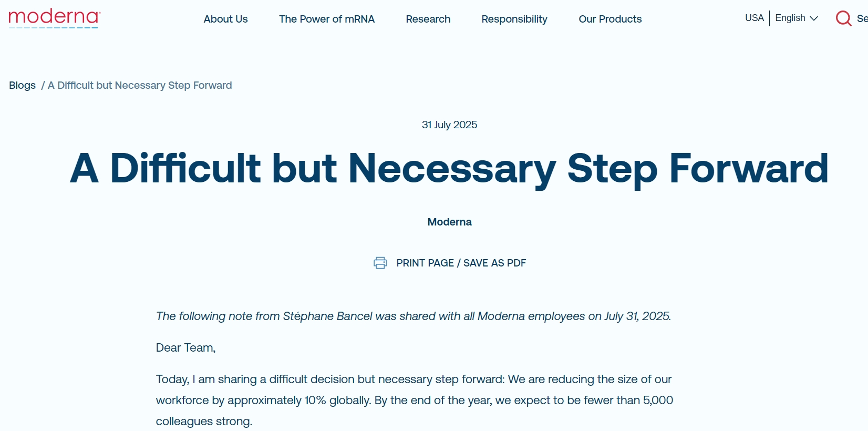This screenshot has width=868, height=431.
Task: Open the Responsibility menu
Action: point(514,19)
